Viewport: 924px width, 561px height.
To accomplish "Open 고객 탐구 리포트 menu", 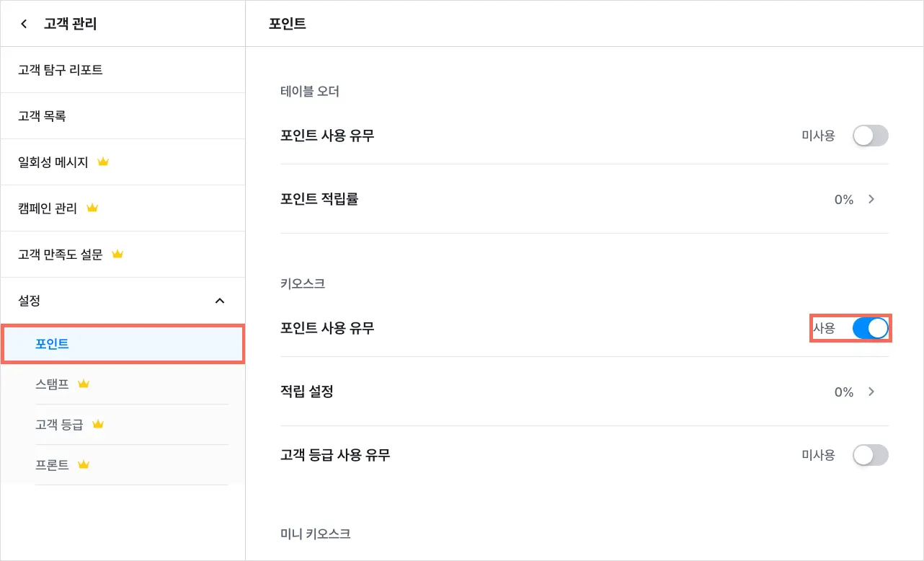I will tap(61, 70).
